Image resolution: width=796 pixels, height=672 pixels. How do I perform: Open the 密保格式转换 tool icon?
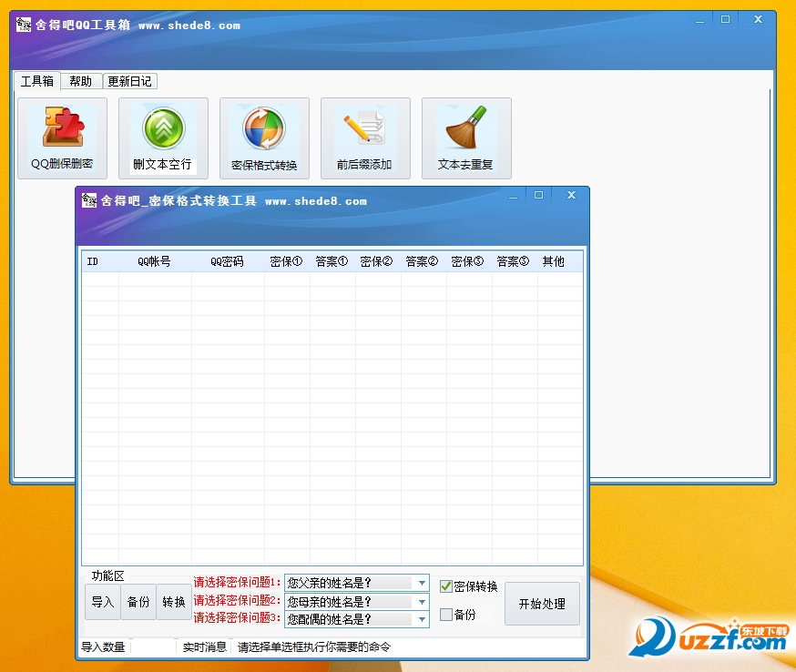coord(264,138)
